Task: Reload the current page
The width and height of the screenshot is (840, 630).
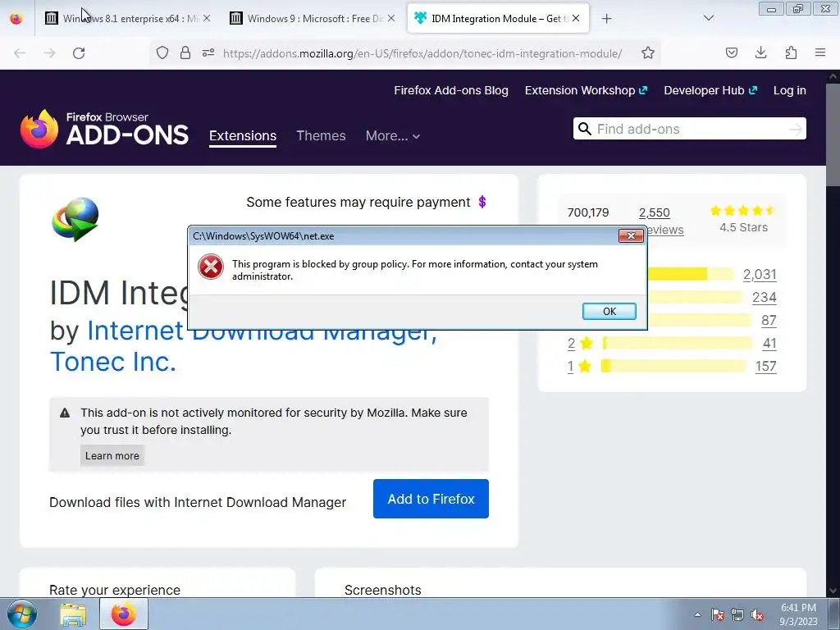Action: pyautogui.click(x=79, y=53)
